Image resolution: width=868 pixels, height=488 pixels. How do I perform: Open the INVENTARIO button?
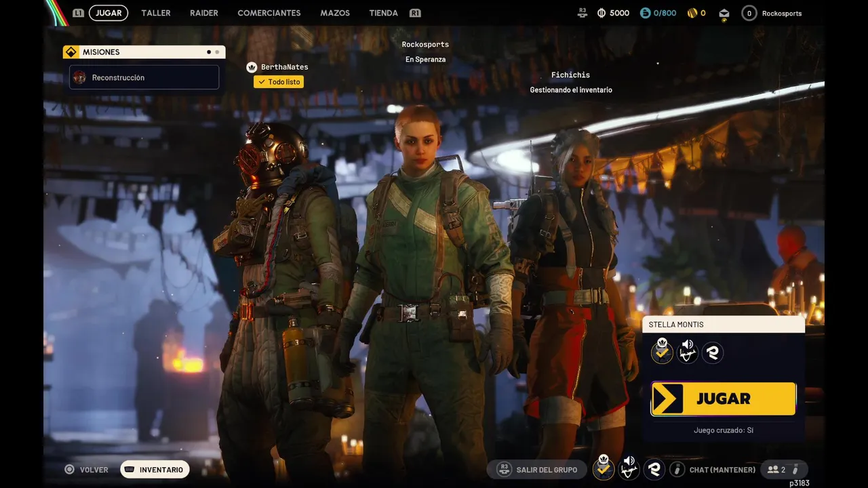tap(155, 469)
